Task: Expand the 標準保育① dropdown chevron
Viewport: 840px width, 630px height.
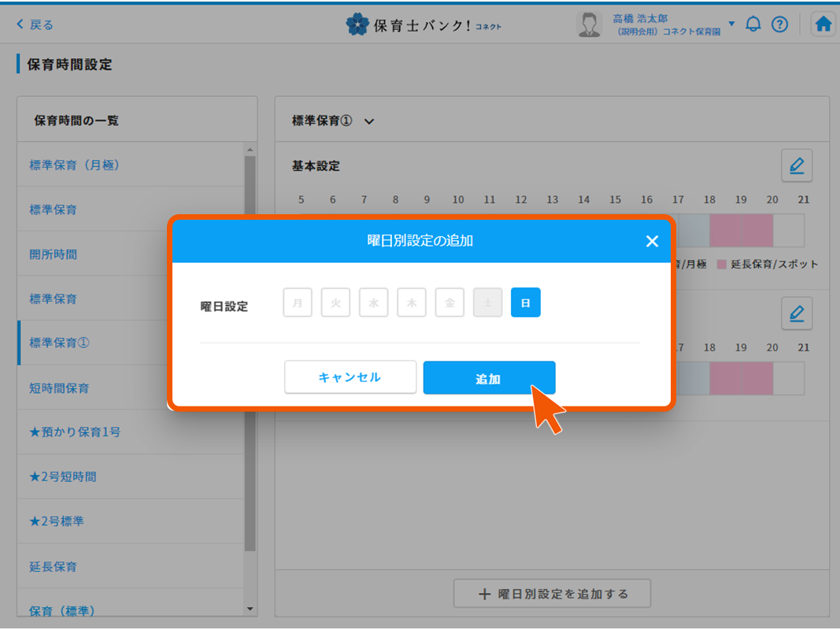Action: pos(369,121)
